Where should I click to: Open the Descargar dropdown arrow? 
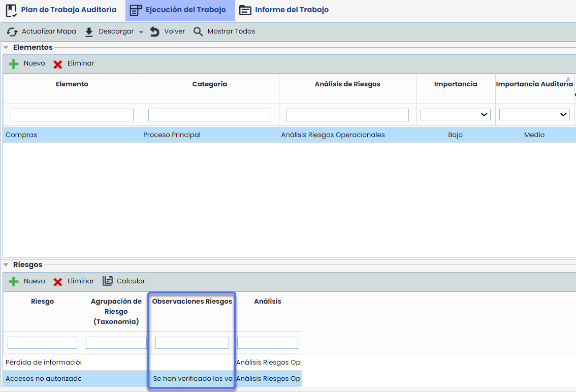pyautogui.click(x=141, y=32)
